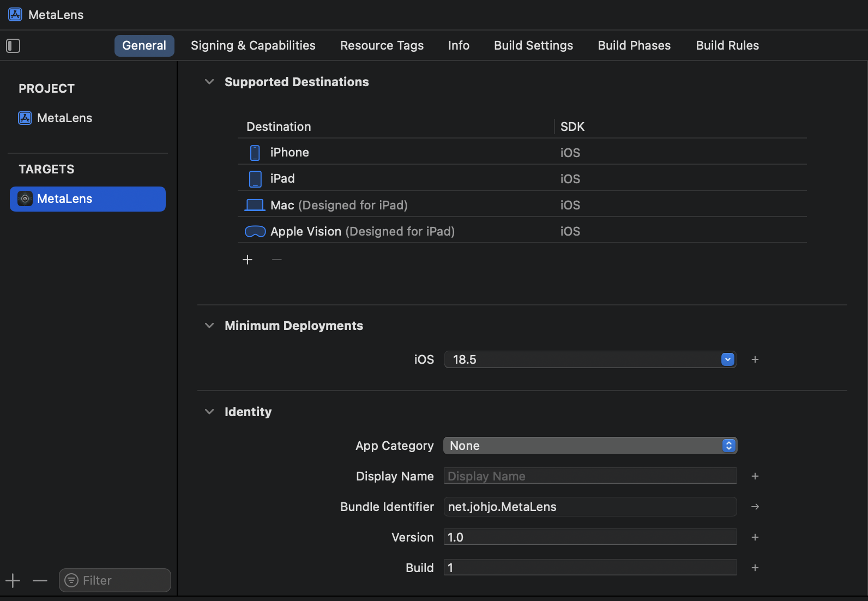The width and height of the screenshot is (868, 601).
Task: Open the App Category popup menu
Action: [x=590, y=446]
